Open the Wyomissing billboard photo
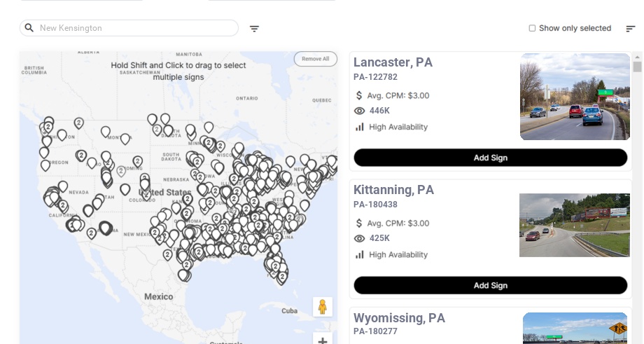 click(575, 328)
